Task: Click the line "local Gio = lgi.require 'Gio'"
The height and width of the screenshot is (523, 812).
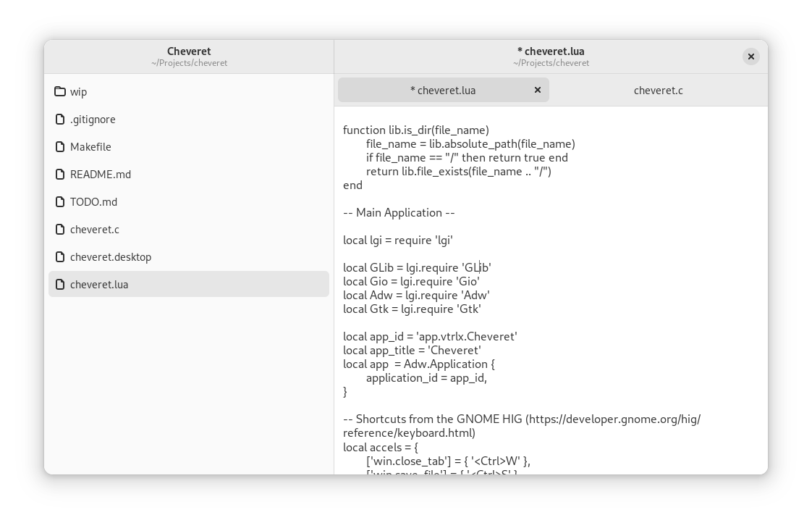Action: coord(411,282)
